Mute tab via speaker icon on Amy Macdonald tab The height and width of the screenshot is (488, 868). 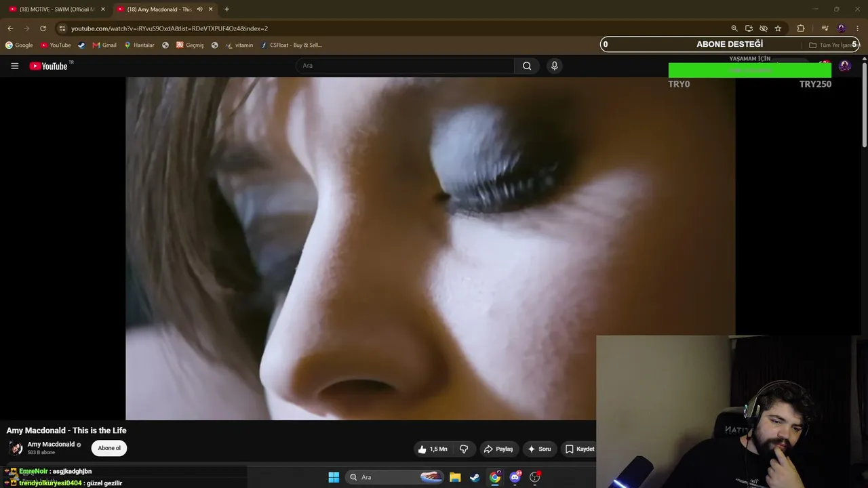[199, 9]
